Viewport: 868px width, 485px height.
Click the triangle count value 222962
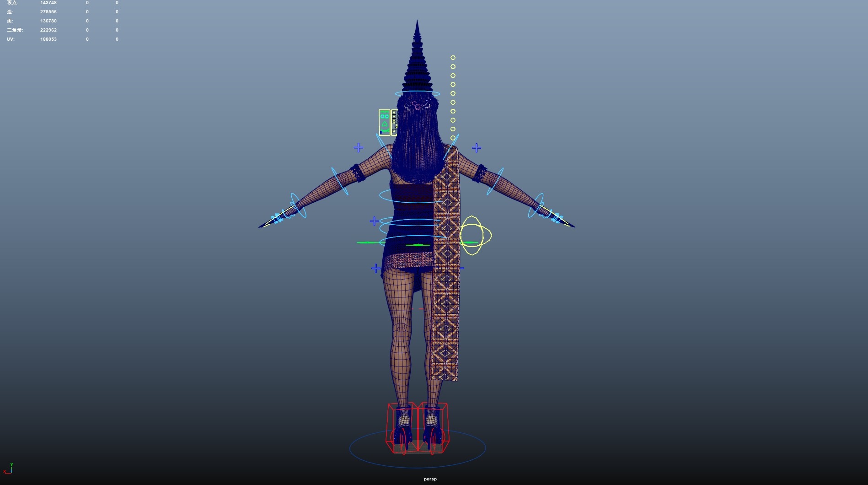48,30
